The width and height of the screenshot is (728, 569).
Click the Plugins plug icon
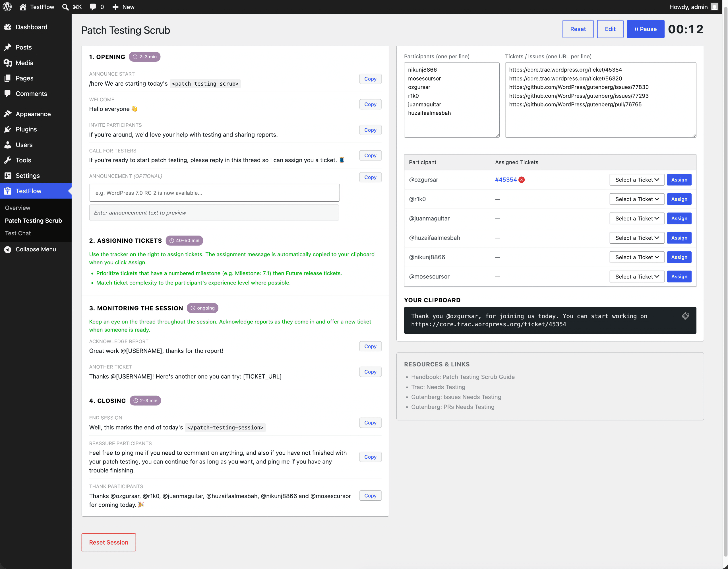[8, 129]
